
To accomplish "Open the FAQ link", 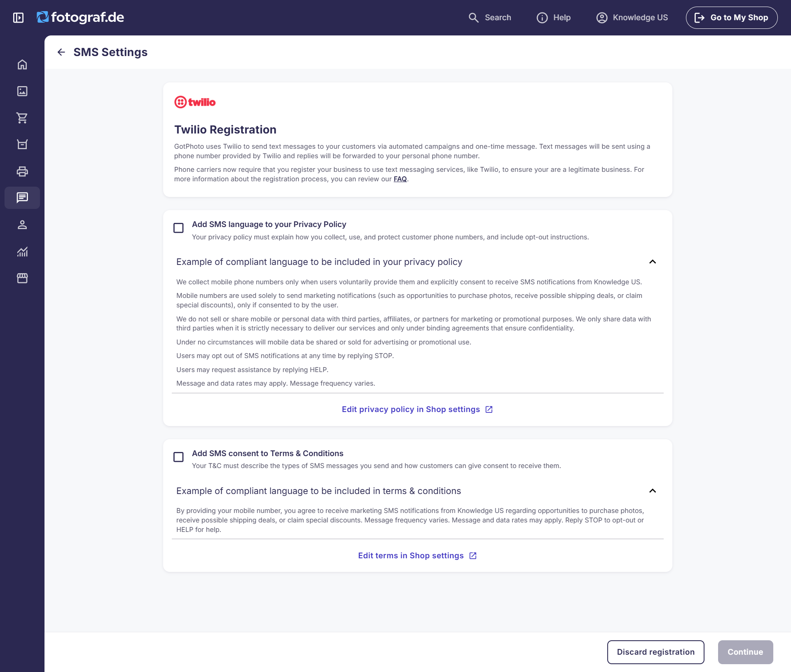I will pos(400,179).
